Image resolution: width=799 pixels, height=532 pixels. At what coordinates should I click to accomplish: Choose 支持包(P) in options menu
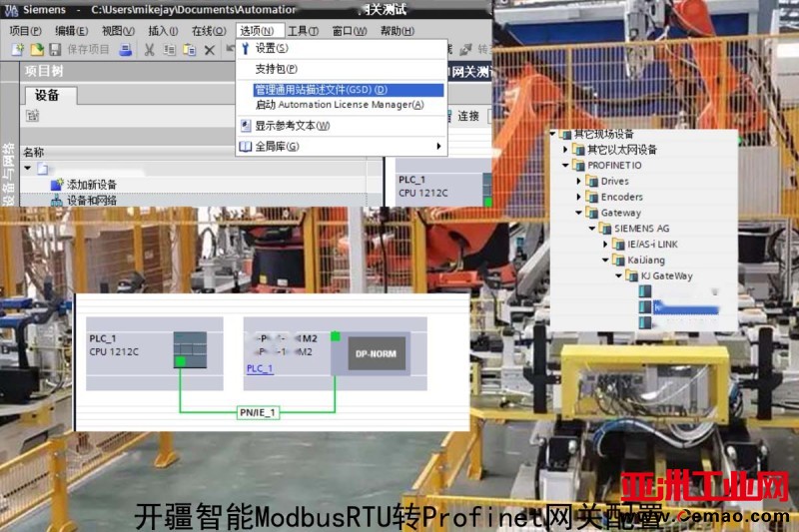[277, 69]
